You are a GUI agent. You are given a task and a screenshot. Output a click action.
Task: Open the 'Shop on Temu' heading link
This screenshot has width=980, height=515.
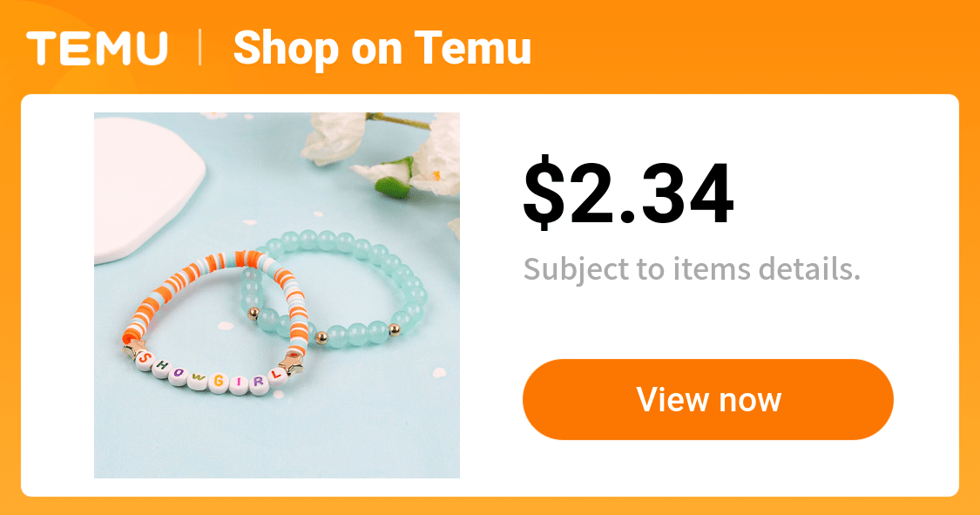point(382,50)
